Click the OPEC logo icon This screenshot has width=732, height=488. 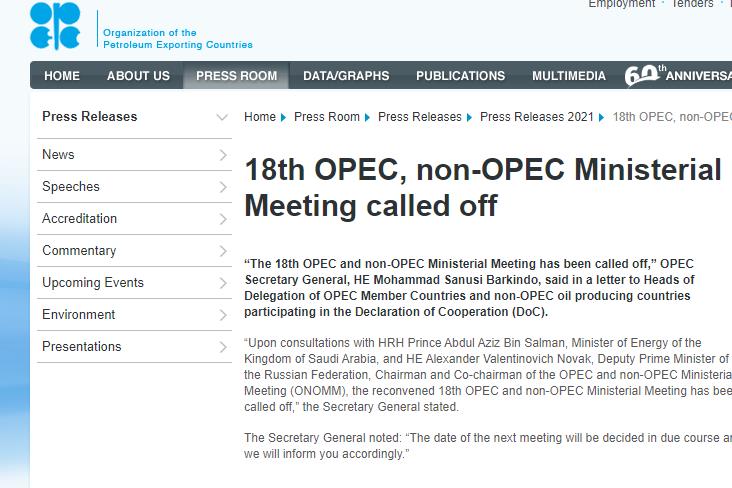click(x=55, y=26)
